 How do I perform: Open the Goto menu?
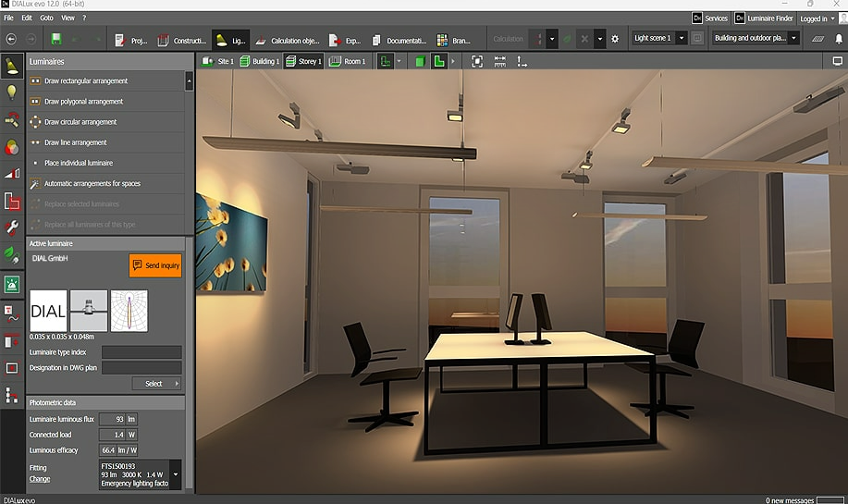46,18
